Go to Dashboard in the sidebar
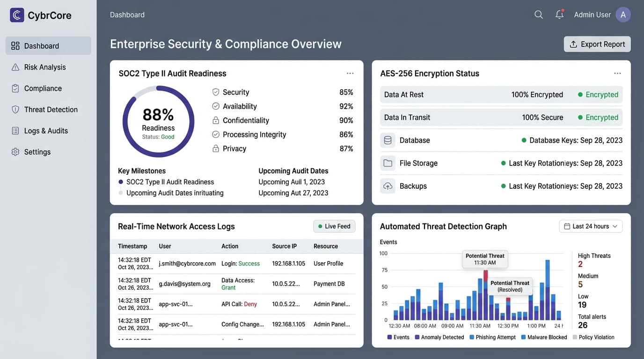 pyautogui.click(x=48, y=46)
